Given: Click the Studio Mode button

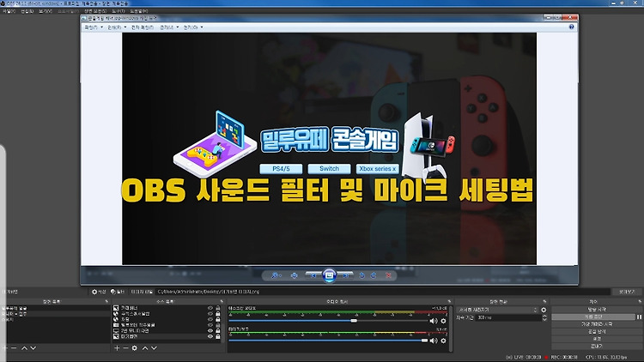Looking at the screenshot, I should click(596, 332).
